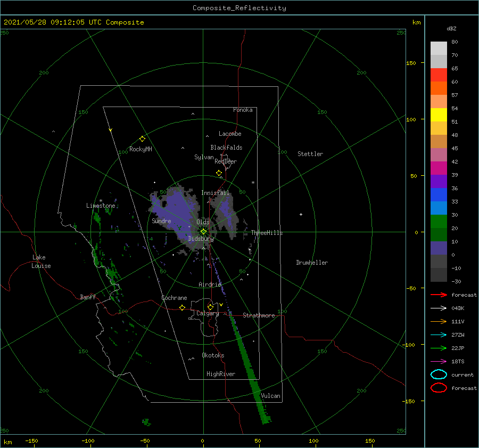Click the current legend label
Image resolution: width=479 pixels, height=448 pixels.
pyautogui.click(x=463, y=374)
